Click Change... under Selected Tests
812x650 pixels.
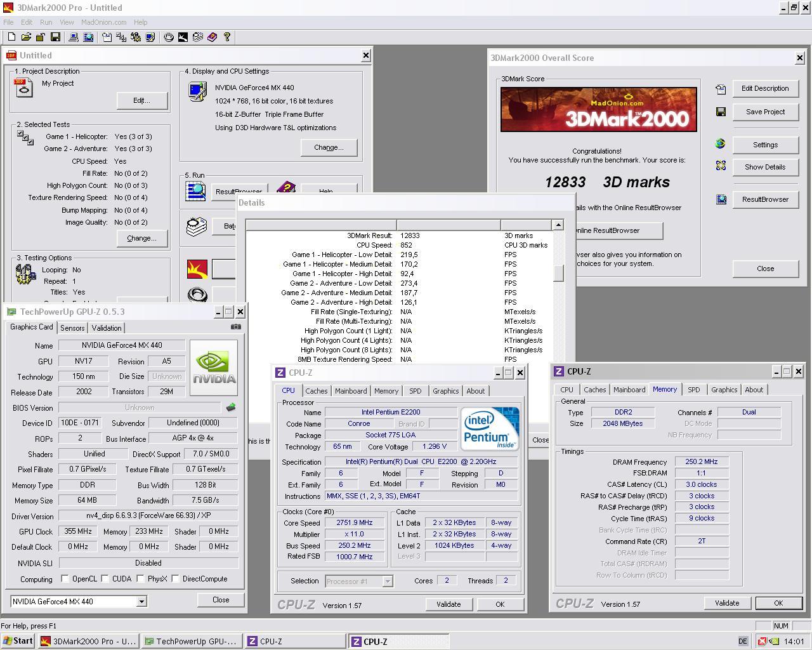pos(141,238)
